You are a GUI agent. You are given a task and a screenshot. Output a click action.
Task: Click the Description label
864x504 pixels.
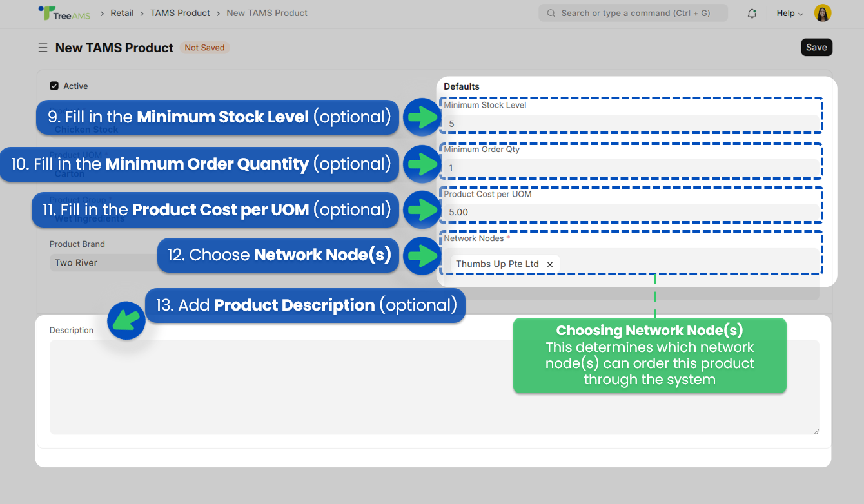[x=72, y=330]
